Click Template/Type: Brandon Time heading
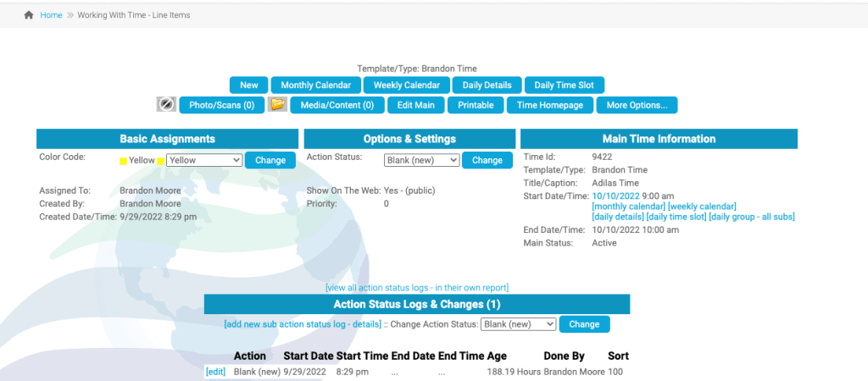Image resolution: width=868 pixels, height=381 pixels. (417, 69)
